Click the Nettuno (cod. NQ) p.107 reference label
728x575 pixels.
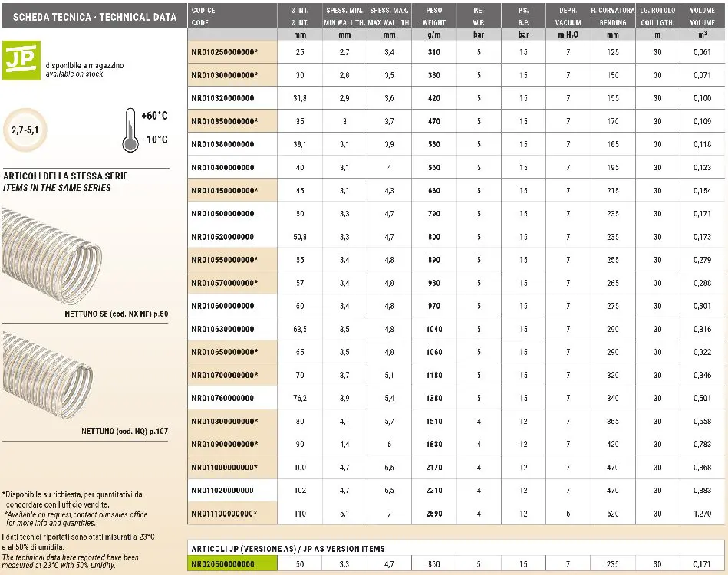pos(124,432)
